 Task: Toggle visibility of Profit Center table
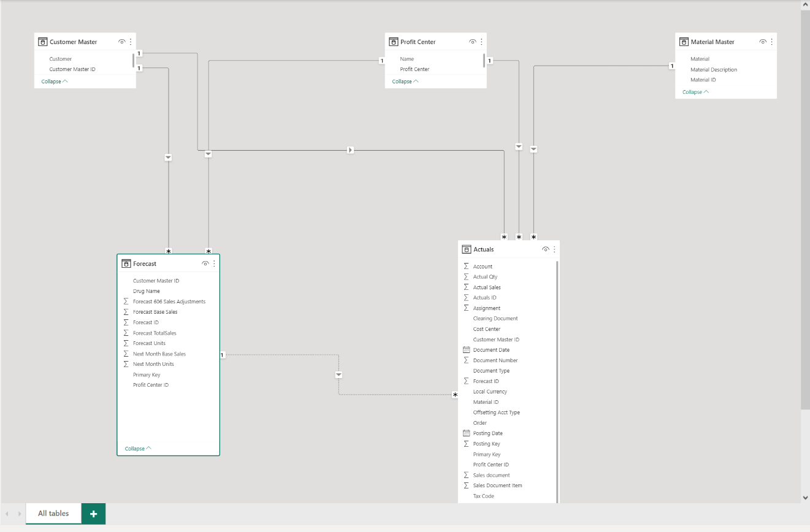473,42
